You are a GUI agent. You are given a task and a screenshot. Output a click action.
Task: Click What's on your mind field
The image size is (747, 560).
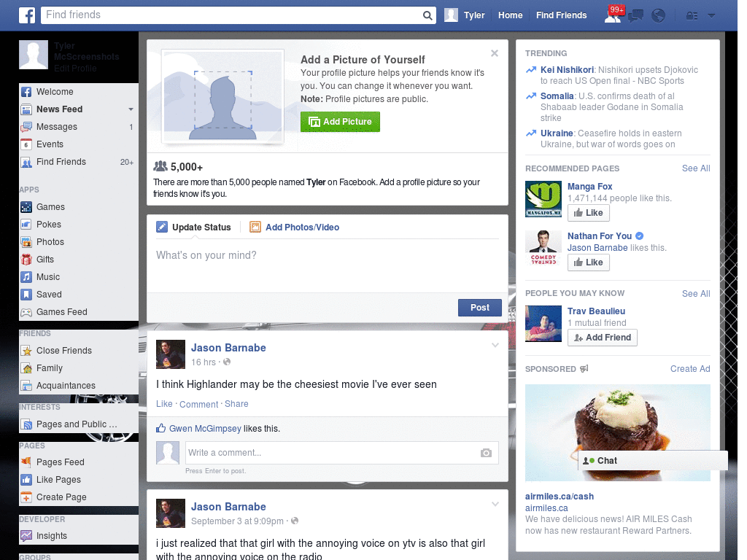[328, 265]
